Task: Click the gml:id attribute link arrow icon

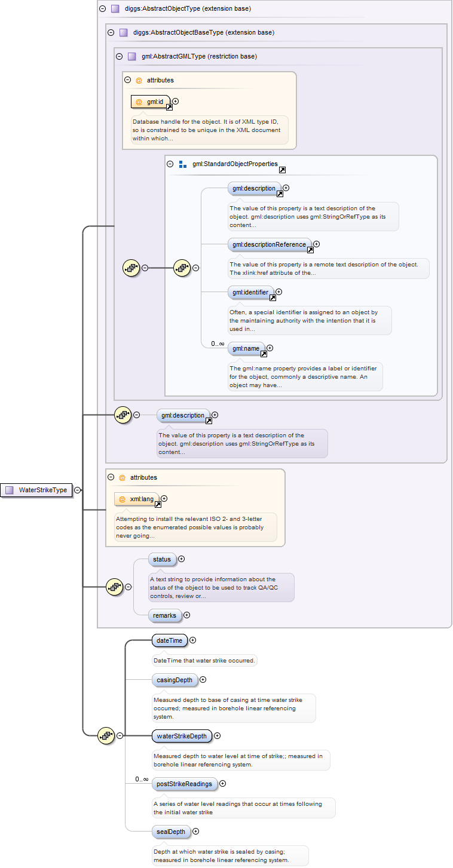Action: coord(169,108)
